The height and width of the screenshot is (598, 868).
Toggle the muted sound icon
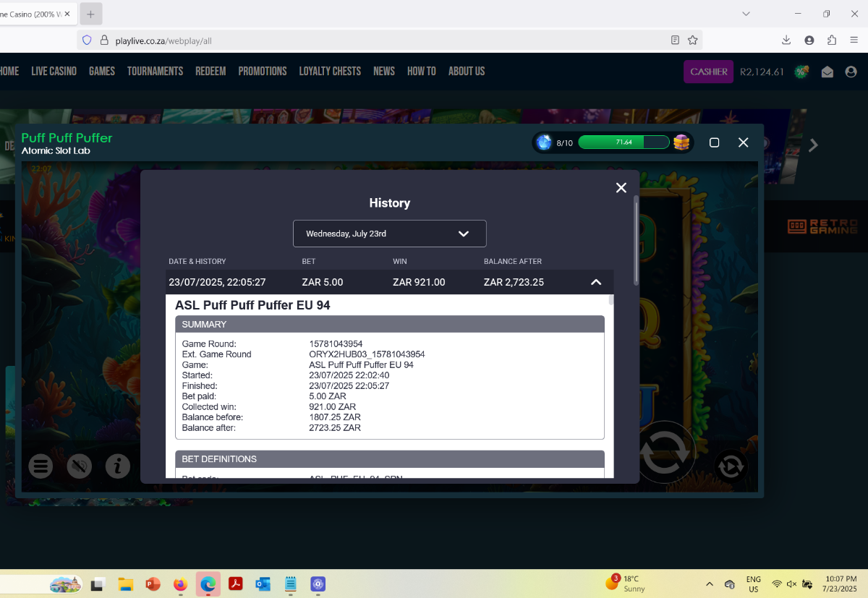point(80,466)
